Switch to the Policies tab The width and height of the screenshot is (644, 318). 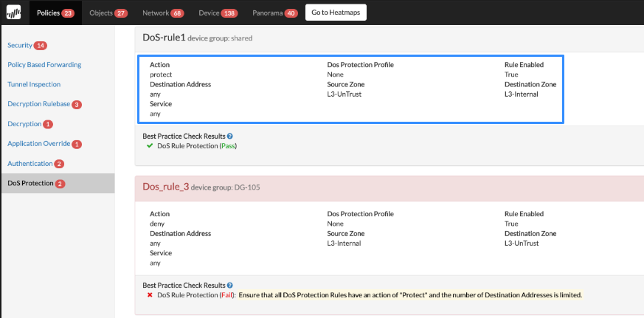[55, 13]
